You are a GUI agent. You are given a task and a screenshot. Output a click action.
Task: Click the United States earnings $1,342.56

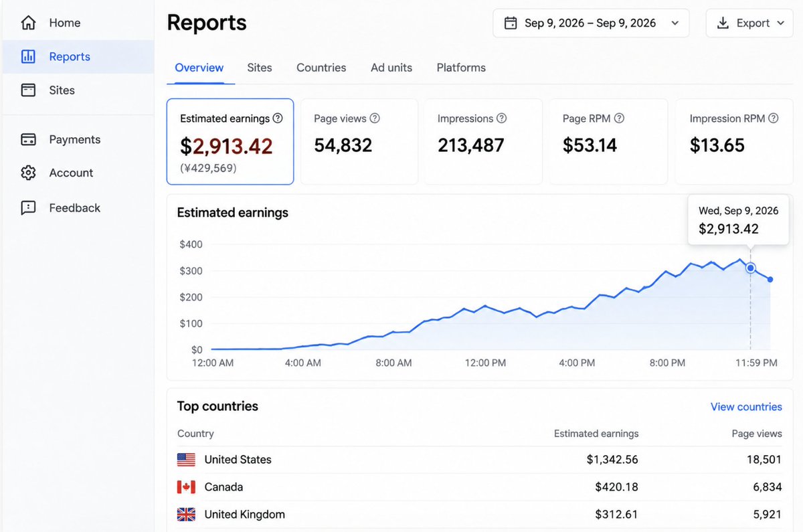point(612,460)
